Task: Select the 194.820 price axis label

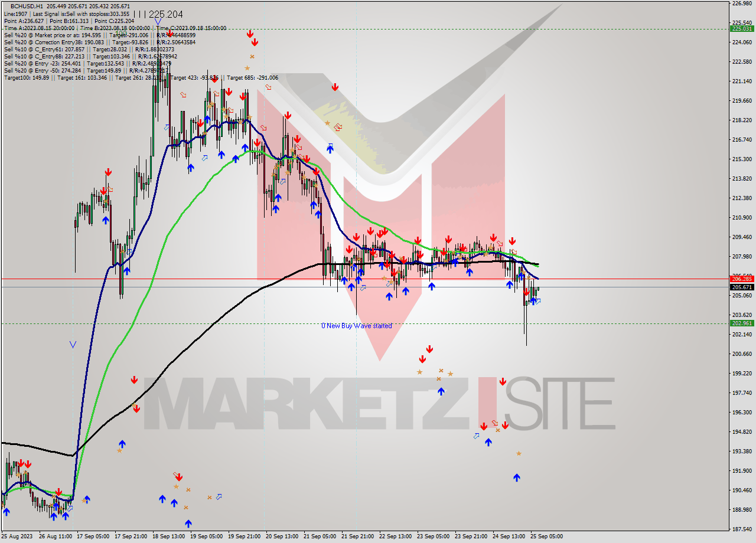Action: [x=742, y=432]
